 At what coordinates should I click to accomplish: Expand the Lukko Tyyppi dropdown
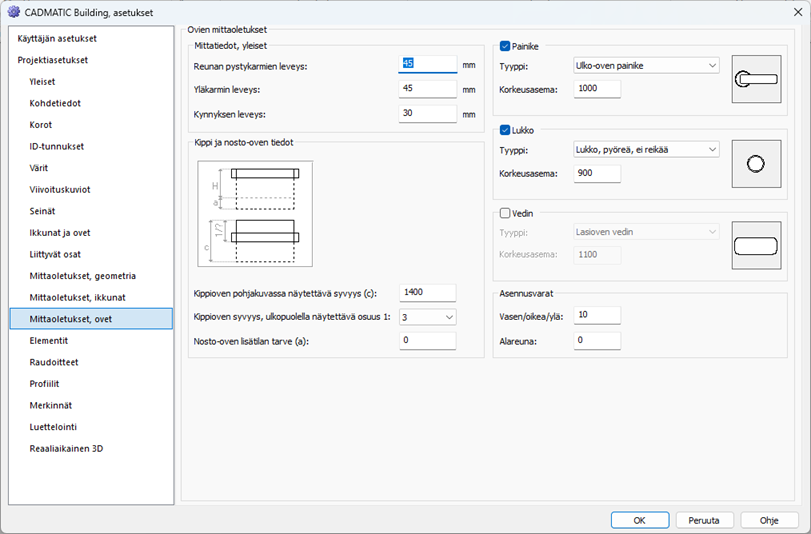(646, 149)
